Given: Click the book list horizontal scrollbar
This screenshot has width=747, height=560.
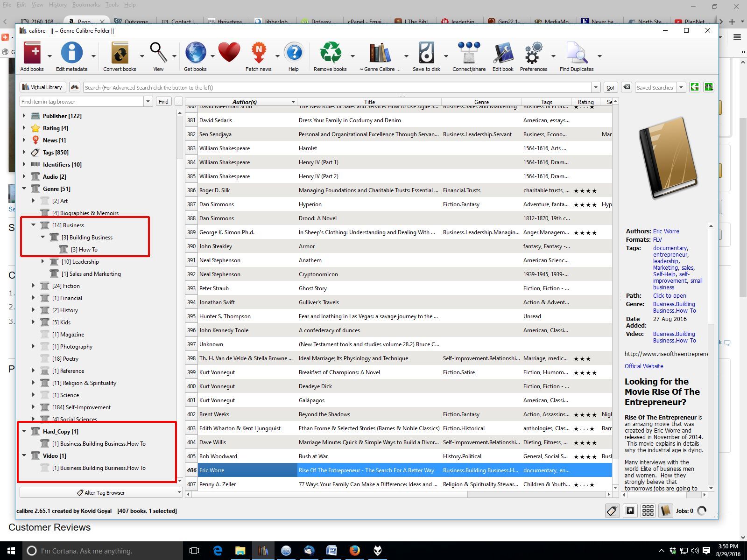Looking at the screenshot, I should [x=398, y=494].
